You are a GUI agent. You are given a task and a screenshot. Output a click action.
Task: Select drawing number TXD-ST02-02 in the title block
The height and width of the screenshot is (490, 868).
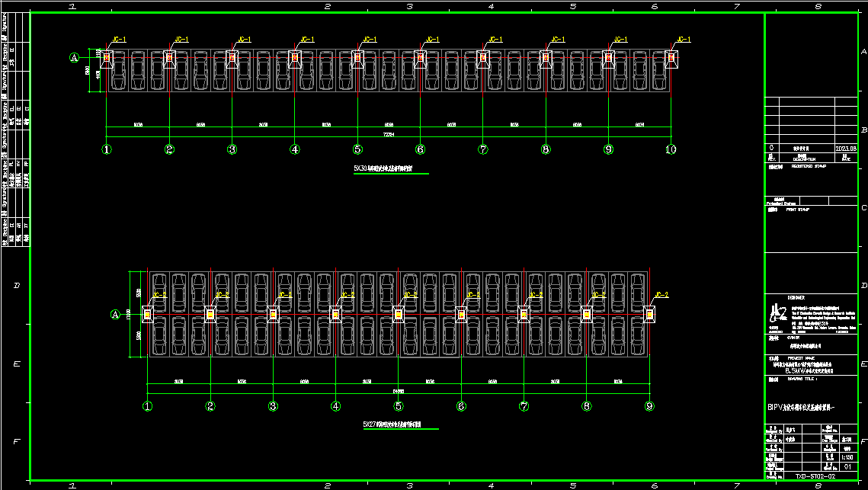click(x=815, y=476)
